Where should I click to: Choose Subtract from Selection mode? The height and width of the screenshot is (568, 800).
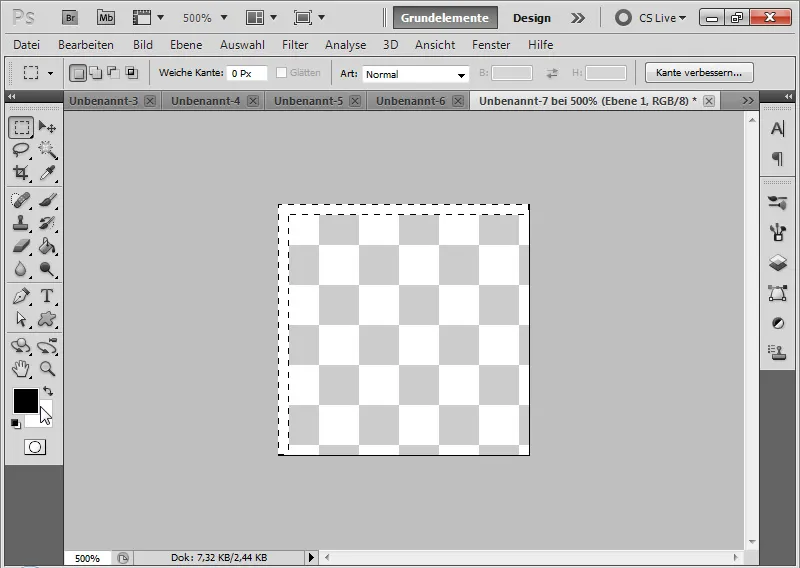pyautogui.click(x=113, y=73)
